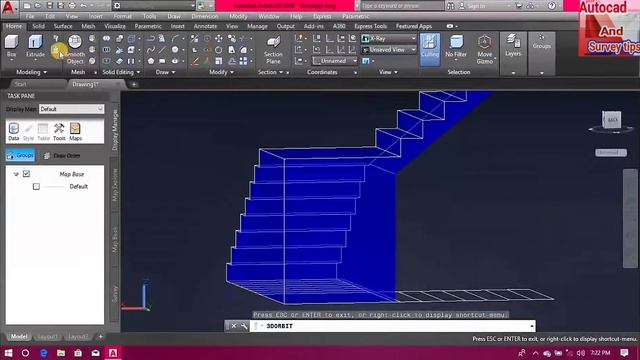
Task: Open the Display Map Default dropdown
Action: (71, 109)
